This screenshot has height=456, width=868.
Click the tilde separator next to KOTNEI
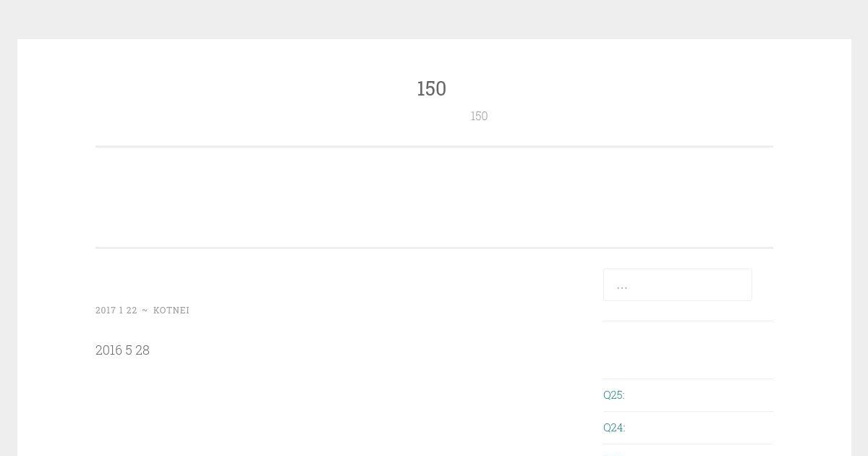[x=145, y=310]
